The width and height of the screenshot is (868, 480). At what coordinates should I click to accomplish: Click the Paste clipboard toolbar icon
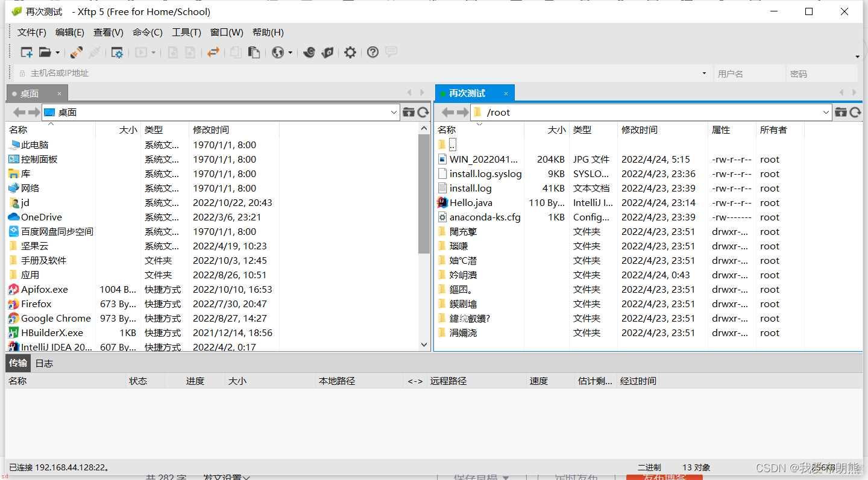coord(254,52)
